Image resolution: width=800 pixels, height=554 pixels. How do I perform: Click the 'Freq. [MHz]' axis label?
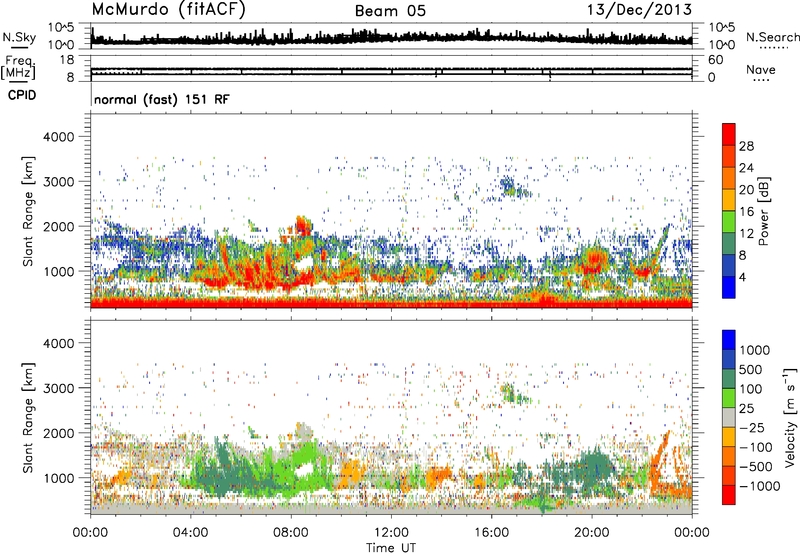pos(18,67)
